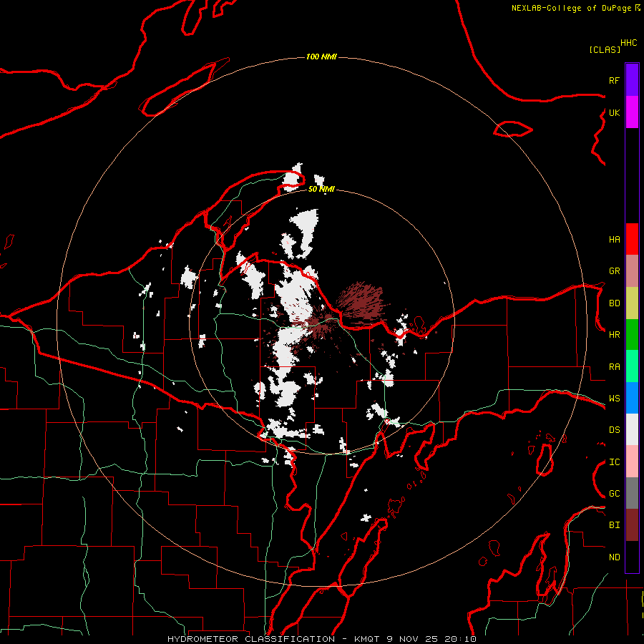This screenshot has width=644, height=644.
Task: Click the HHC product code text
Action: point(629,43)
